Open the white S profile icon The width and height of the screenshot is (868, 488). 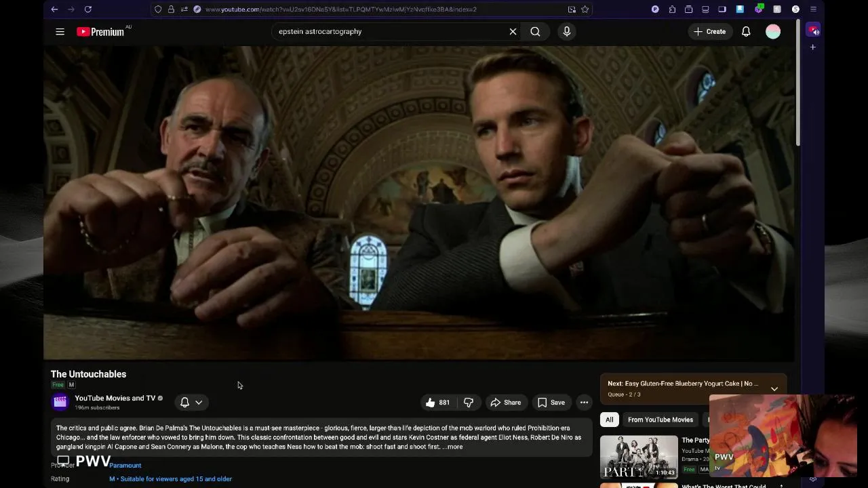point(795,9)
